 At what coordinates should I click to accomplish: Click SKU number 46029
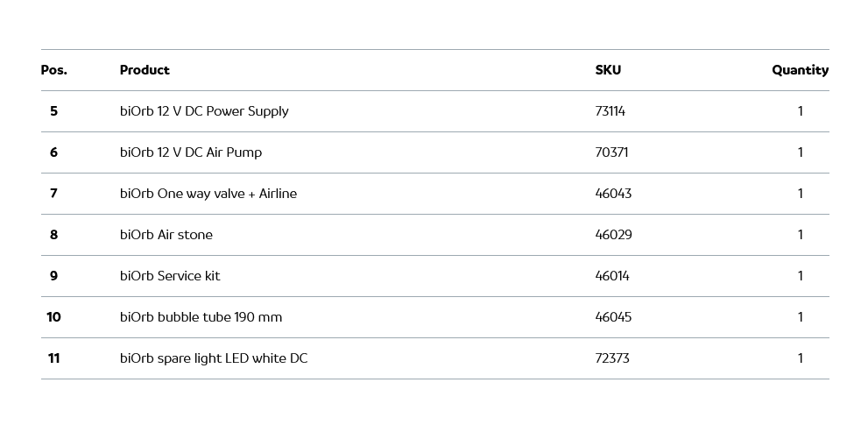pos(613,235)
